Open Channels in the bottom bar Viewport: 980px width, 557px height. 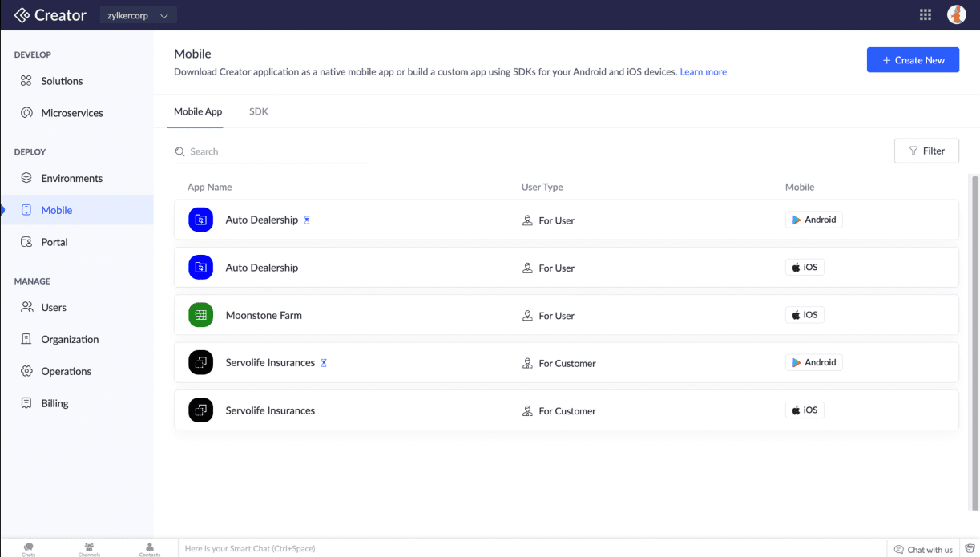(x=89, y=549)
